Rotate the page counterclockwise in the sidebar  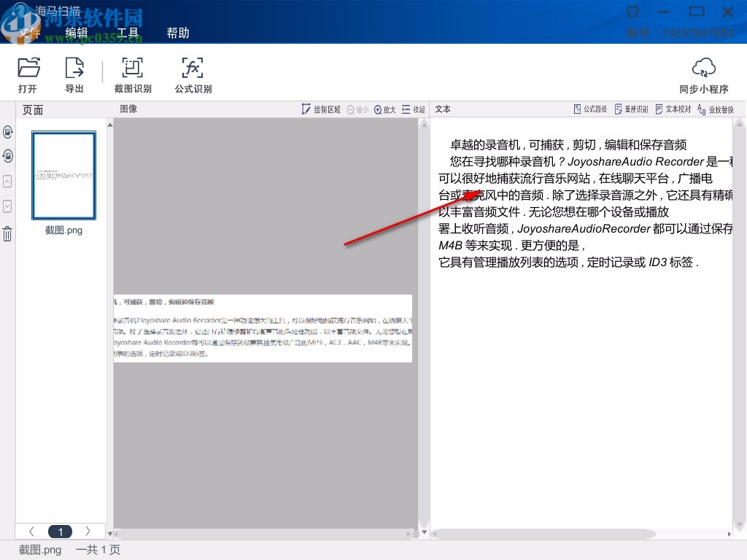coord(8,156)
